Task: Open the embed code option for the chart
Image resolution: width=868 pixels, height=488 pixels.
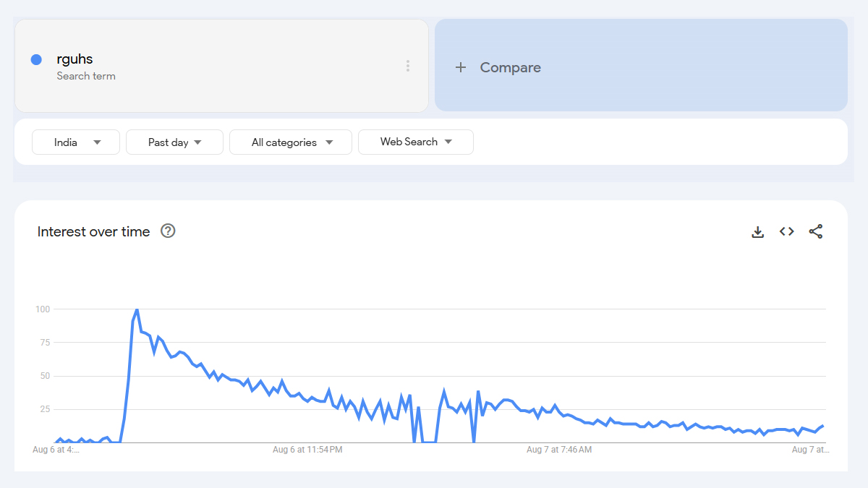Action: [x=786, y=231]
